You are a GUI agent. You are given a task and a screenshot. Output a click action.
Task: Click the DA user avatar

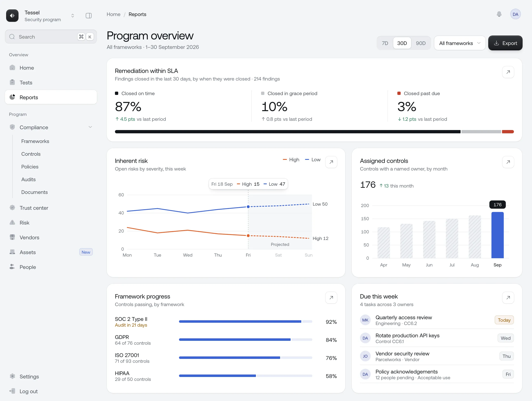coord(515,14)
